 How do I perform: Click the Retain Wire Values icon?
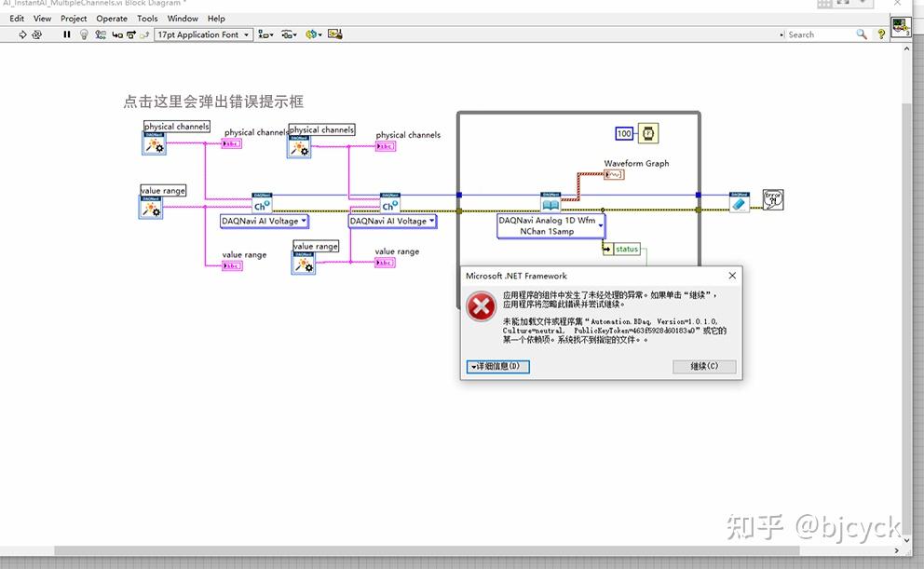[100, 34]
